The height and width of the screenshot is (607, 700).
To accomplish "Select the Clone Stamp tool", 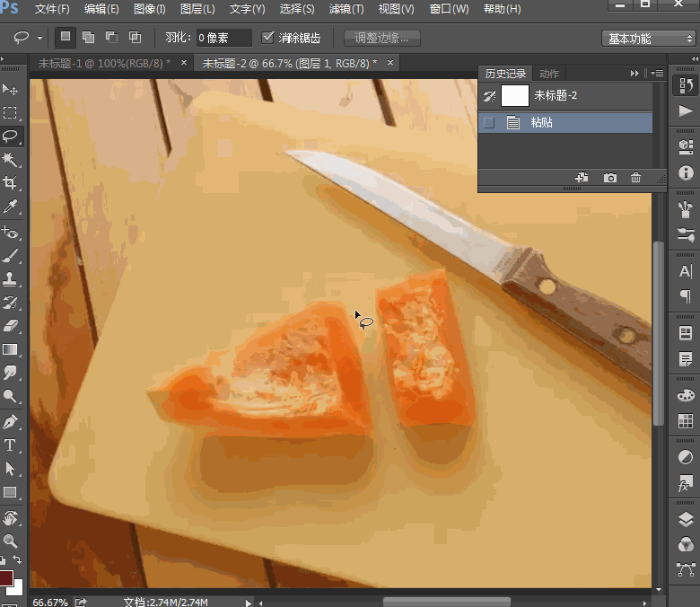I will [x=10, y=279].
